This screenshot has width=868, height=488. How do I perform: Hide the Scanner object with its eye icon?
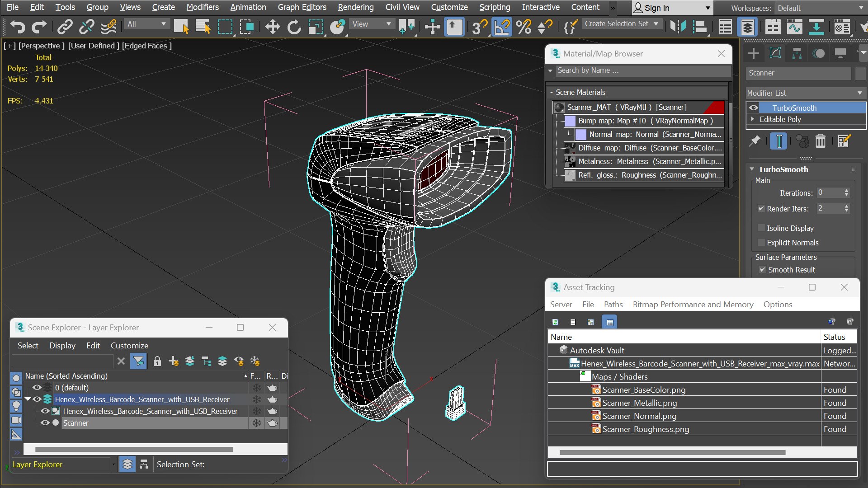pos(45,423)
